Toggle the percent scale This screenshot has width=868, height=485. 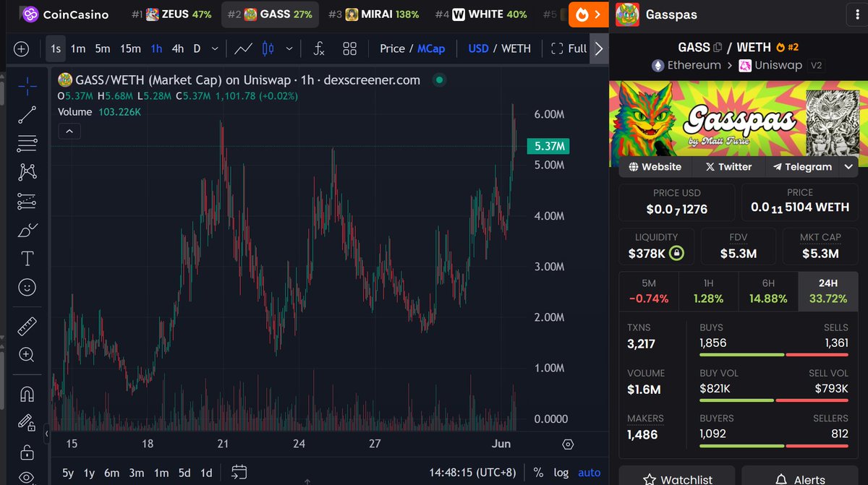(538, 473)
